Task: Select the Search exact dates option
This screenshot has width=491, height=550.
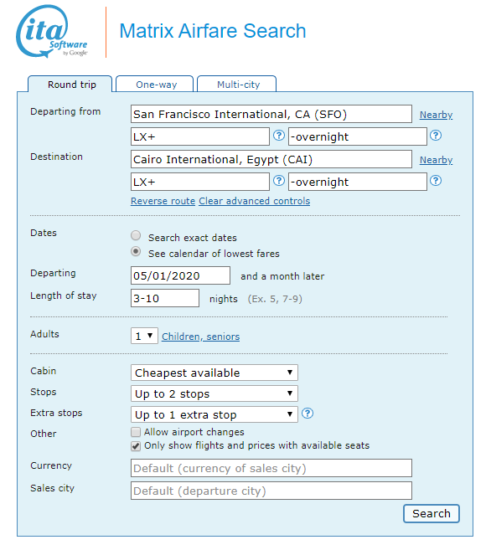Action: (x=136, y=235)
